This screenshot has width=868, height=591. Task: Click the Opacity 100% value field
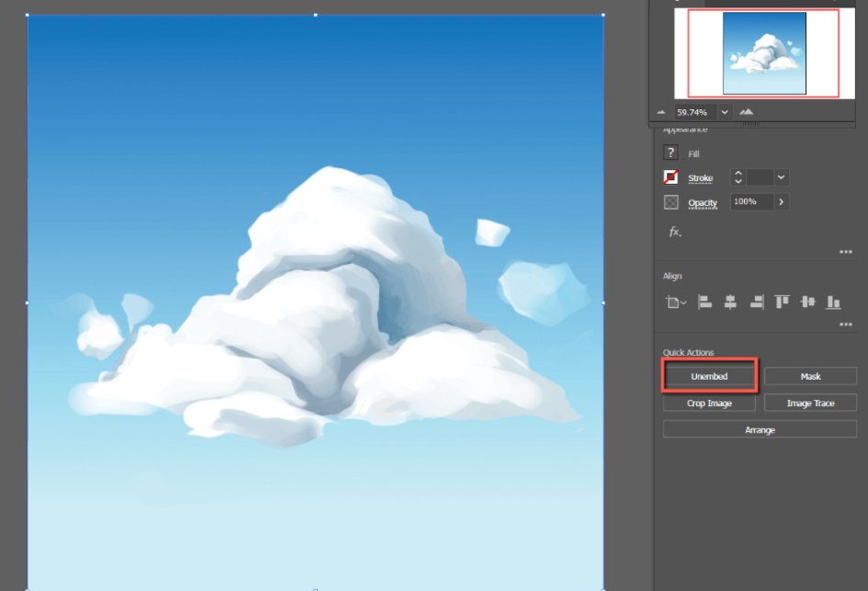[751, 201]
